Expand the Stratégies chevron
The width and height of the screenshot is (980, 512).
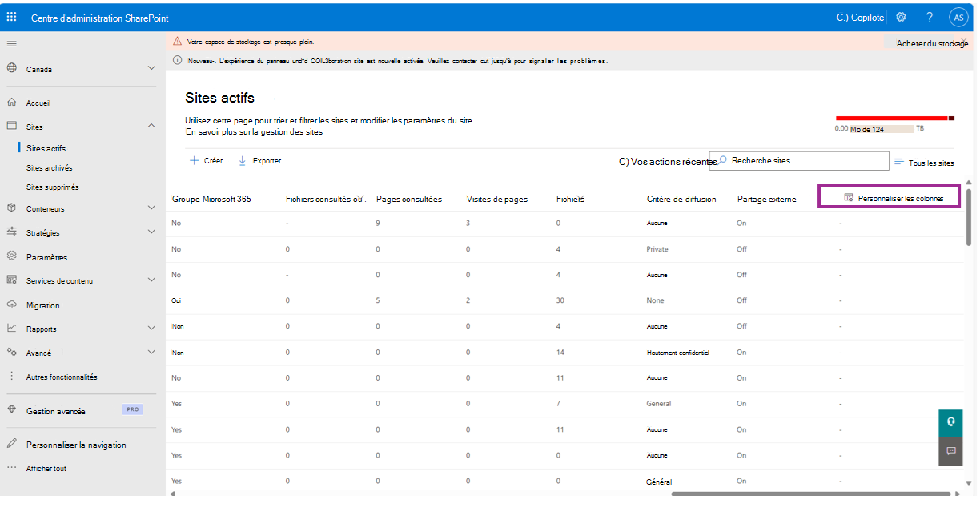point(152,232)
